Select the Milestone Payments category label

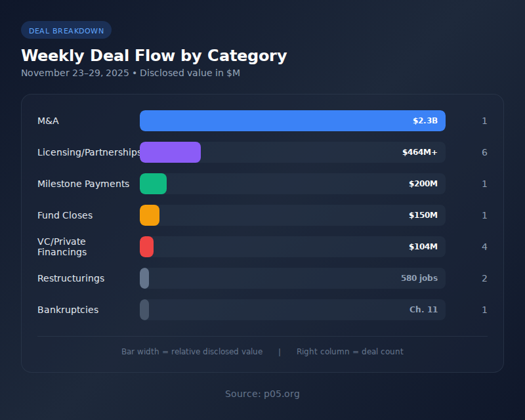[83, 184]
